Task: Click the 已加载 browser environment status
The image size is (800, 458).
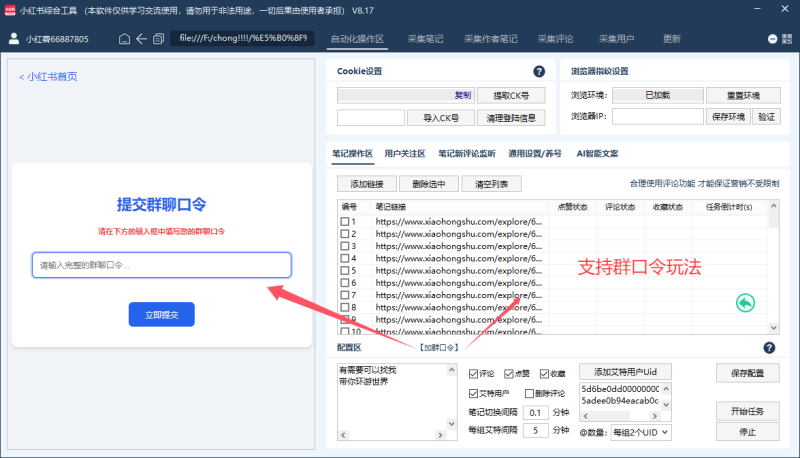Action: (658, 95)
